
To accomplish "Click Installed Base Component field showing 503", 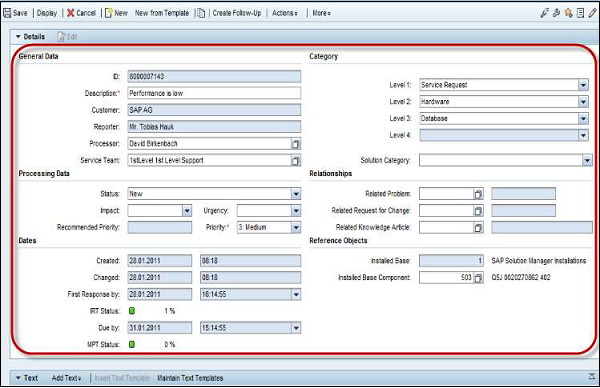I will [x=447, y=278].
